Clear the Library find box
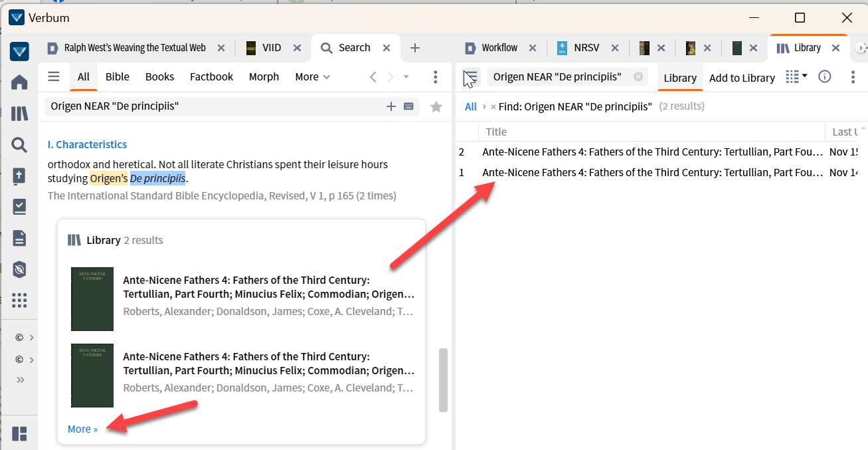 (638, 76)
